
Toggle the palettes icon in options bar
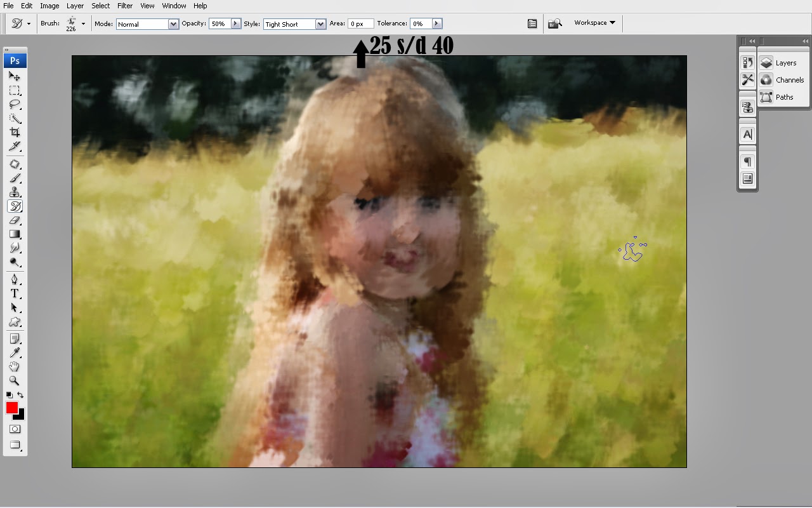tap(532, 23)
